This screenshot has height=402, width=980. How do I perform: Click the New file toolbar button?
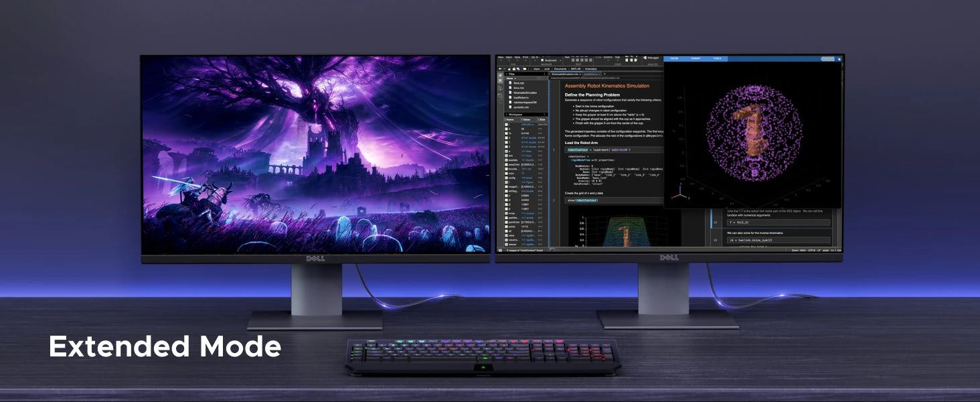pos(501,59)
